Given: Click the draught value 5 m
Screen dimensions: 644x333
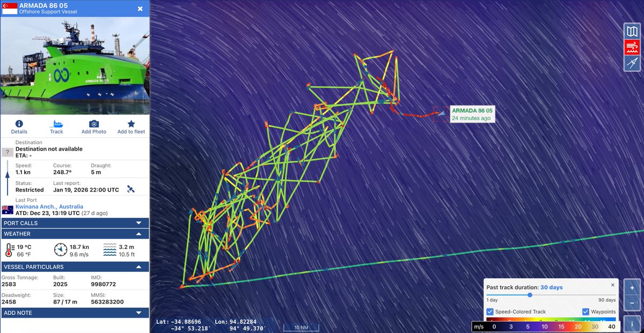Looking at the screenshot, I should [96, 172].
